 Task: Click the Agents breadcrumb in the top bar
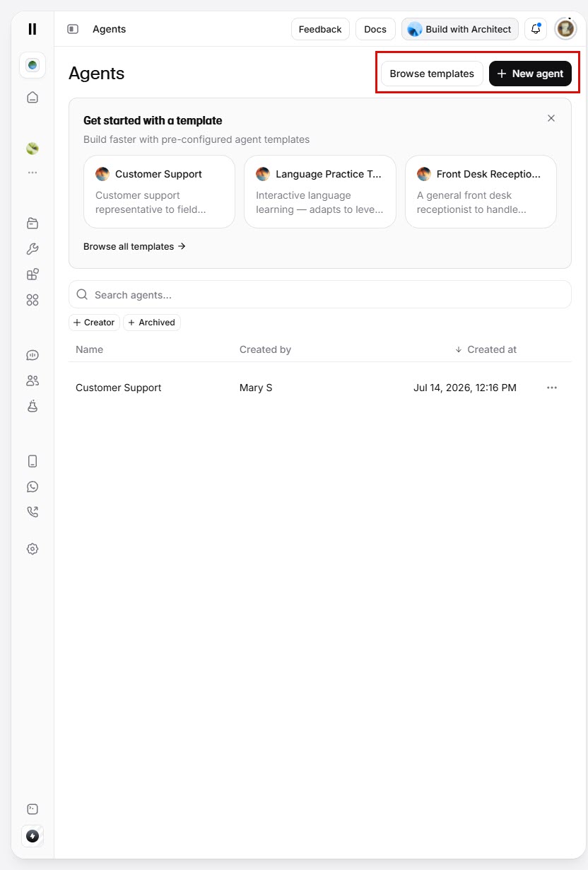click(110, 29)
